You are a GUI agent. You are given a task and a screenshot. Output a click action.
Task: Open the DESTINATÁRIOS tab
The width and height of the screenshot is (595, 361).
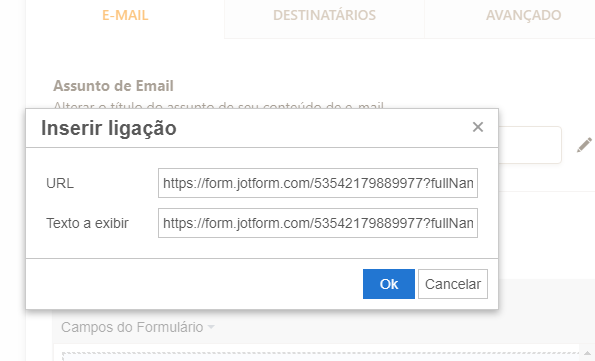pyautogui.click(x=324, y=15)
